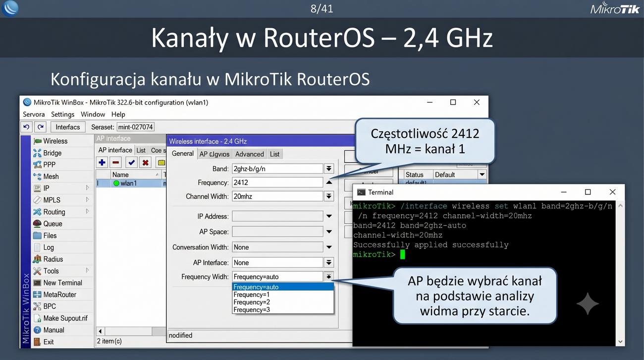Select the wlan1 interface row
The width and height of the screenshot is (644, 360).
131,183
